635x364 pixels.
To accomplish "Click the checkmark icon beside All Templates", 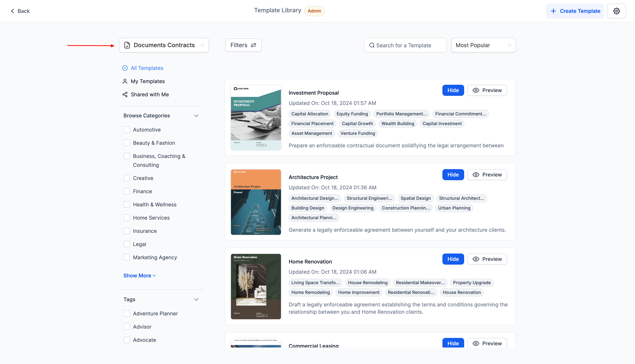I will point(125,68).
